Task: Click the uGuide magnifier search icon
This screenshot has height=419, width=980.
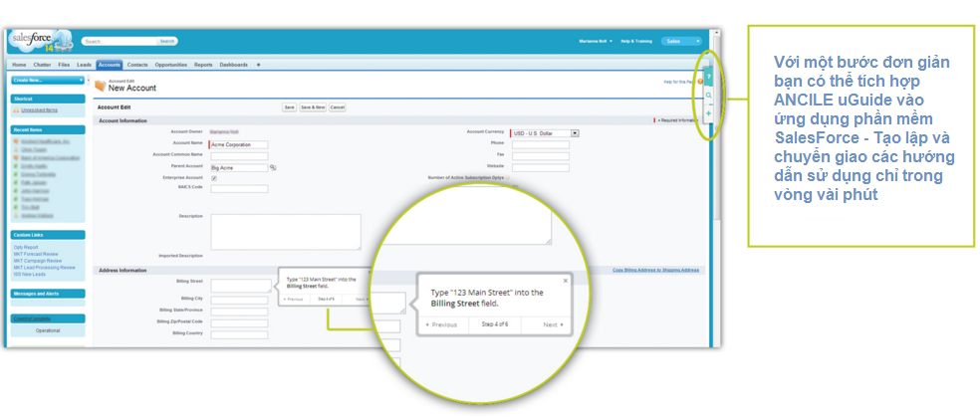Action: pos(709,96)
